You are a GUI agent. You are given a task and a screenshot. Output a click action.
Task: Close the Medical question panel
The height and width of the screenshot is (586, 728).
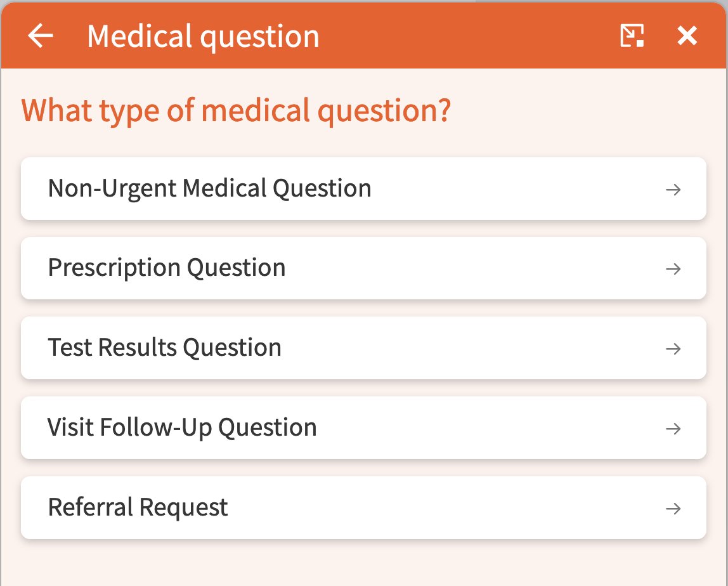(x=687, y=36)
